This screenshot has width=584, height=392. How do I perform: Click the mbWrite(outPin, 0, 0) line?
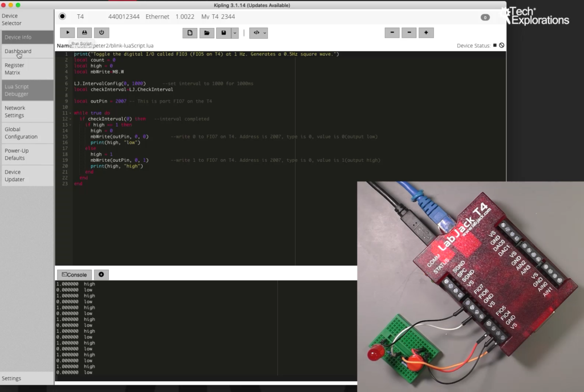pos(119,137)
